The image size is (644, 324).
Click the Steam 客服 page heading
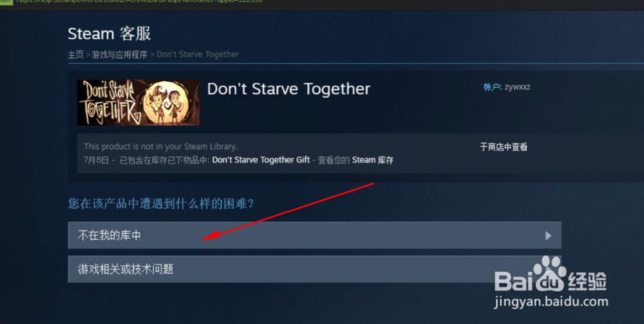pos(109,33)
